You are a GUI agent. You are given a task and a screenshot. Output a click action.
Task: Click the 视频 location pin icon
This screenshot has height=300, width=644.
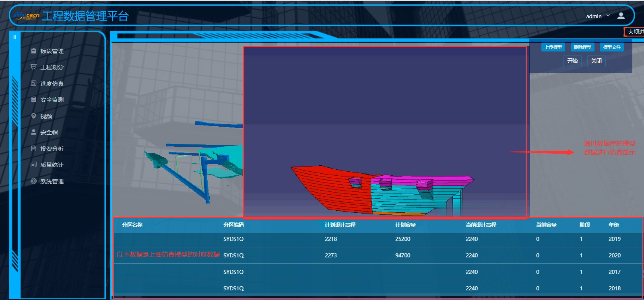[x=34, y=116]
